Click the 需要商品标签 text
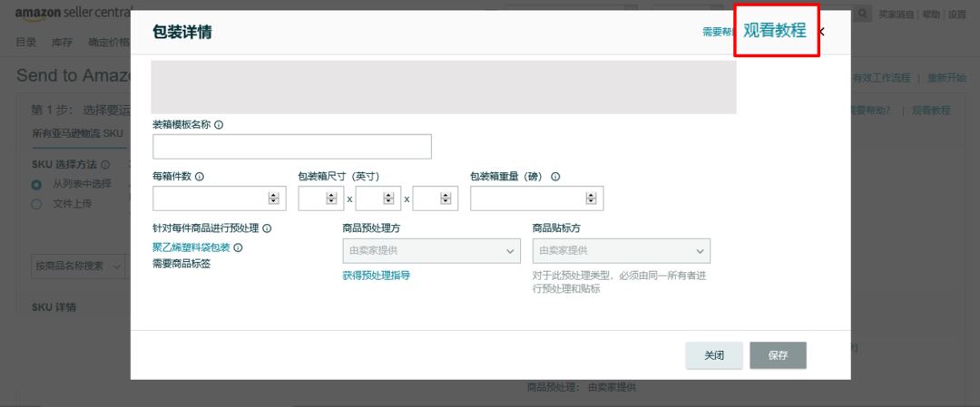 [181, 264]
